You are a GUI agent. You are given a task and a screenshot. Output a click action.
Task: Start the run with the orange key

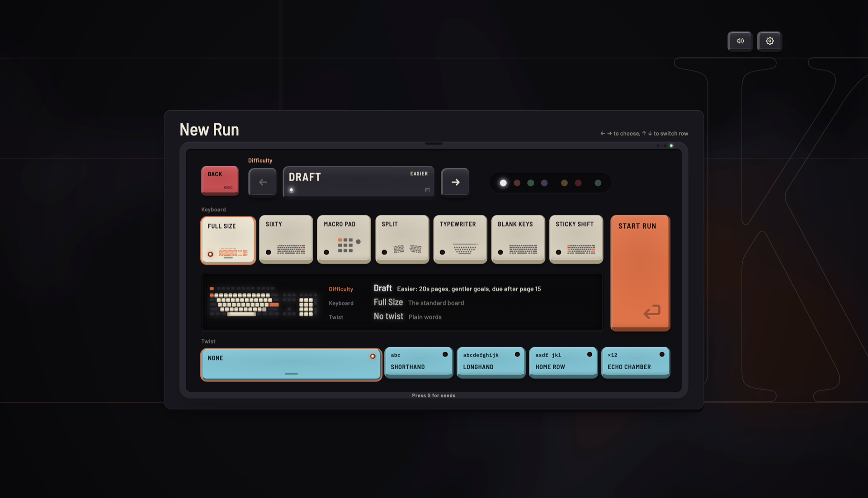[x=640, y=273]
